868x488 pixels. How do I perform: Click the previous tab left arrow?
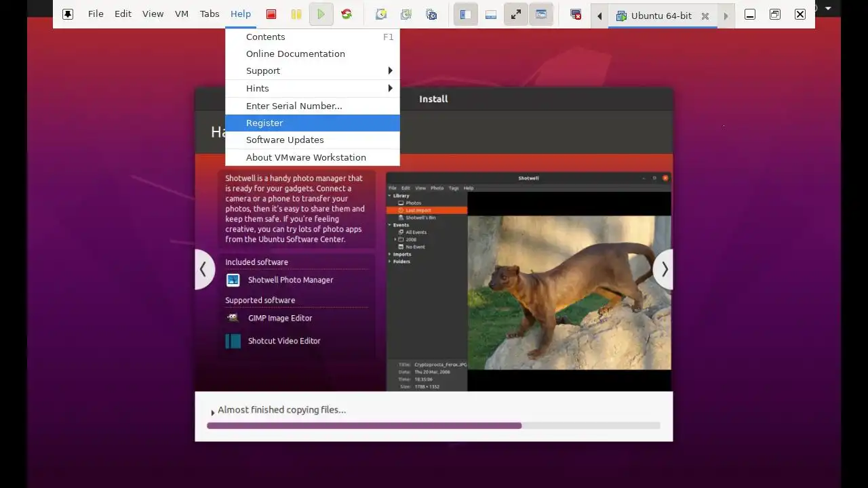tap(599, 16)
